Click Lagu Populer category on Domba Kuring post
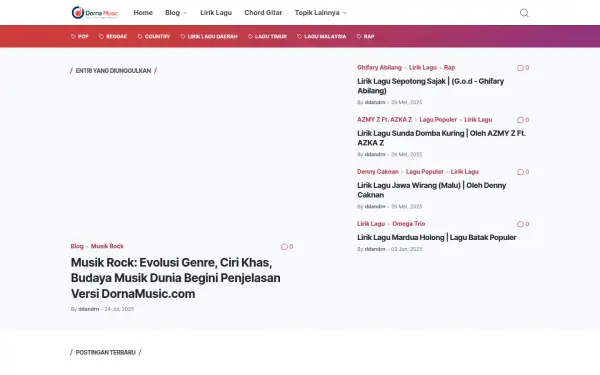600x375 pixels. (x=438, y=119)
